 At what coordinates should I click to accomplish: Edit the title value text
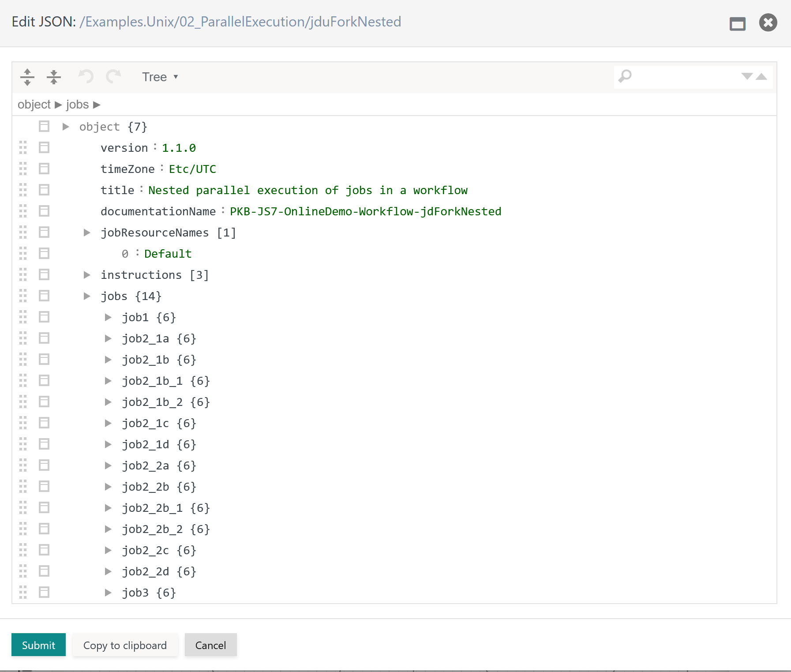coord(308,190)
